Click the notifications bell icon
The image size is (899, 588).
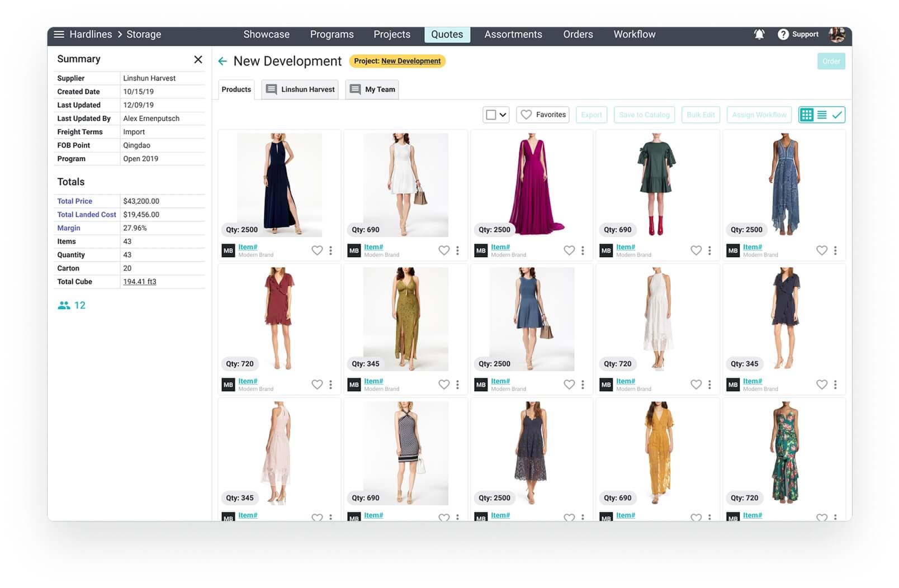[759, 35]
